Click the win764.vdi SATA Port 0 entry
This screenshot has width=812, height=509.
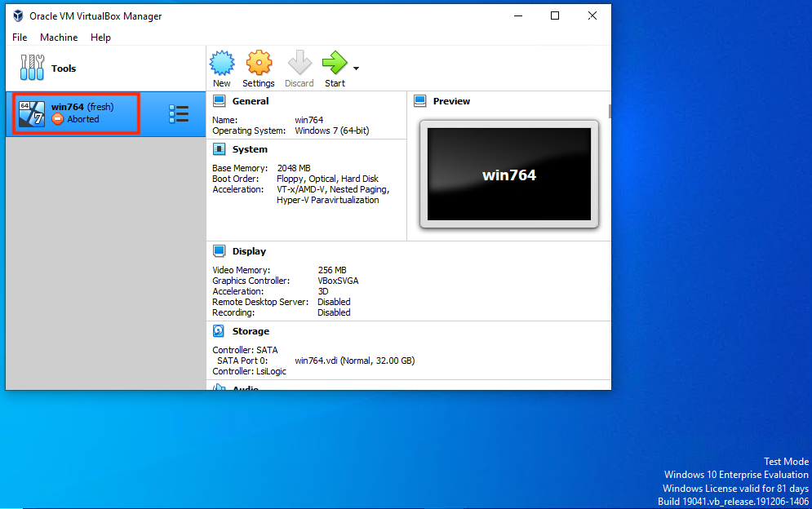click(x=355, y=361)
